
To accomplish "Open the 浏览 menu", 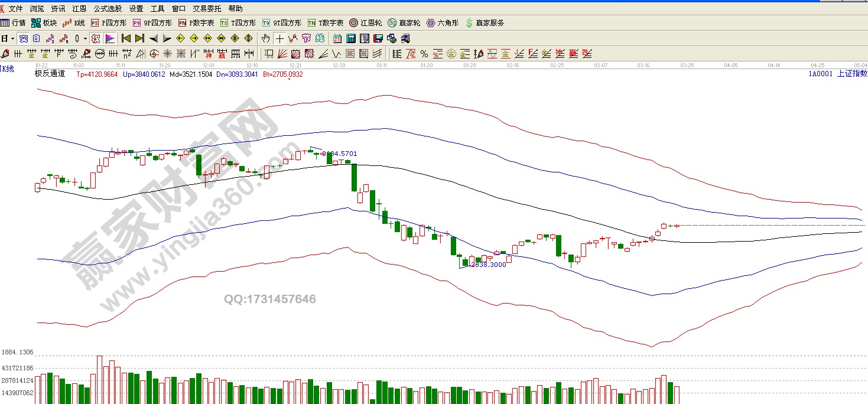I will (37, 9).
